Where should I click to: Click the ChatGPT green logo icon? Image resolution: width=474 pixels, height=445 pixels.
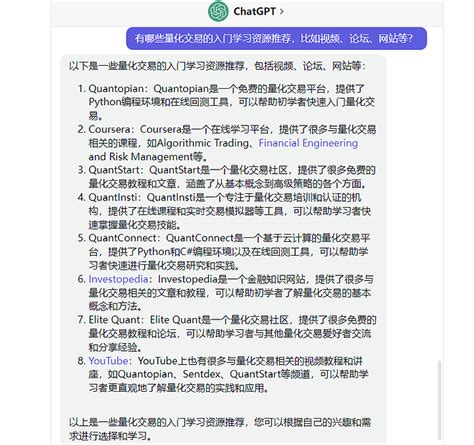218,11
